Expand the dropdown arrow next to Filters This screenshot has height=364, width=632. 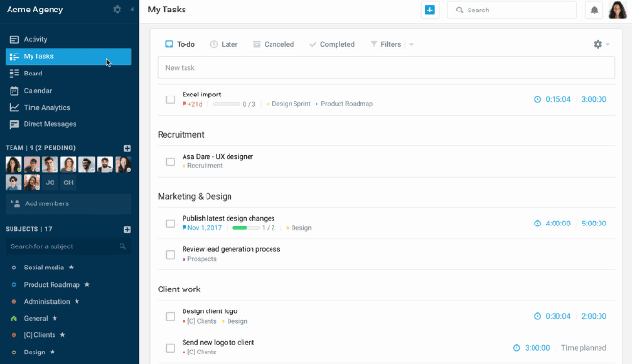[x=411, y=44]
